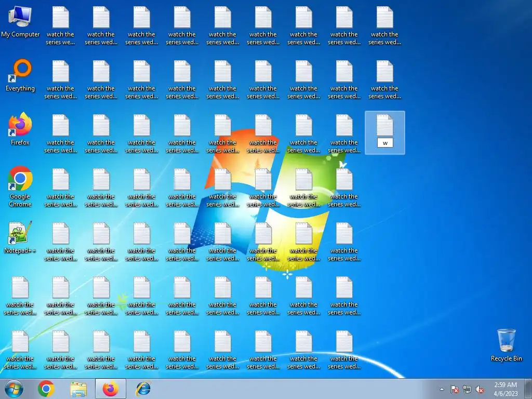Select the Recycle Bin icon
Viewport: 532px width, 399px height.
click(506, 345)
